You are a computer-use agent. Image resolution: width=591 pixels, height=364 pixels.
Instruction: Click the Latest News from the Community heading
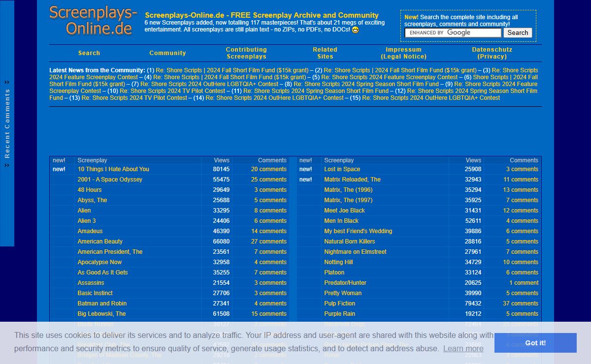tap(97, 70)
